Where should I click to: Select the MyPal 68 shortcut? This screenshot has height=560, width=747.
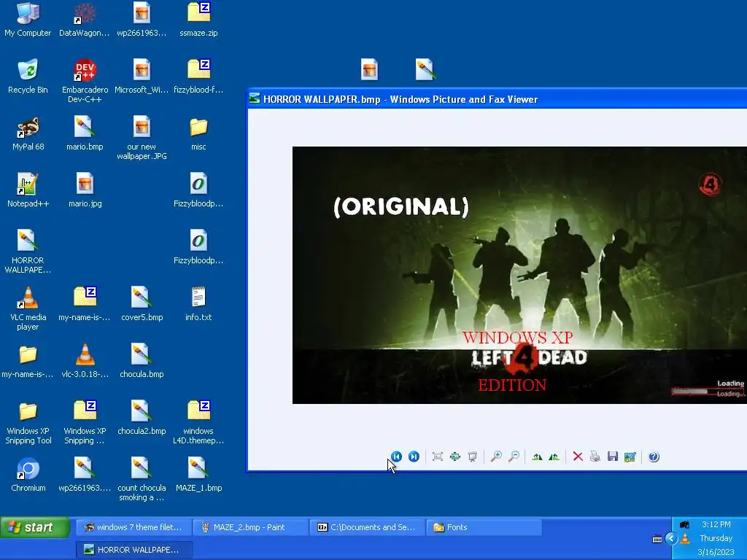(x=28, y=133)
